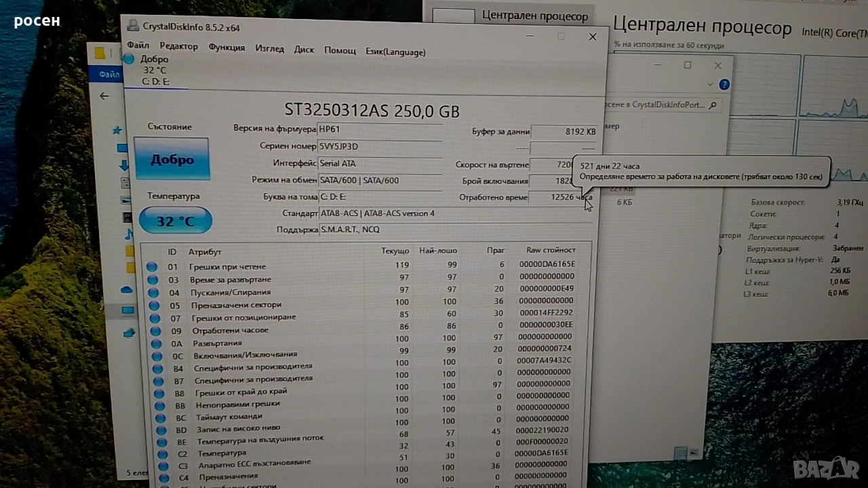Click the blue Добро health status button
Image resolution: width=868 pixels, height=488 pixels.
pos(172,159)
